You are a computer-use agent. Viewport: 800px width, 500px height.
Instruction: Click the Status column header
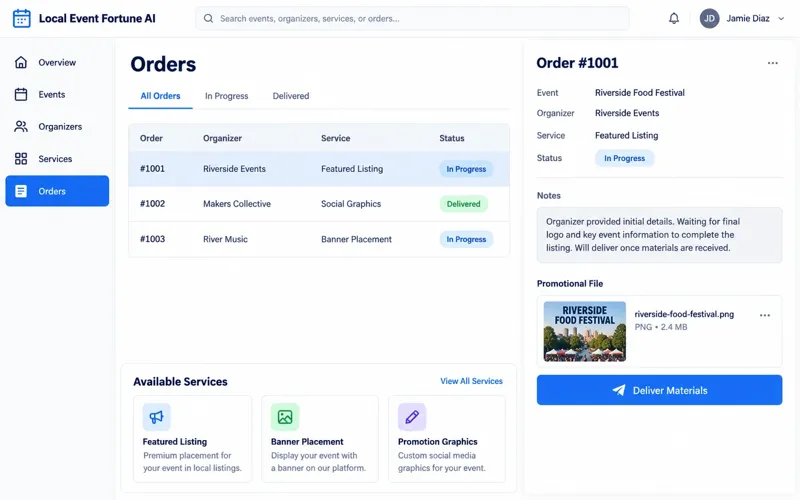(x=452, y=138)
